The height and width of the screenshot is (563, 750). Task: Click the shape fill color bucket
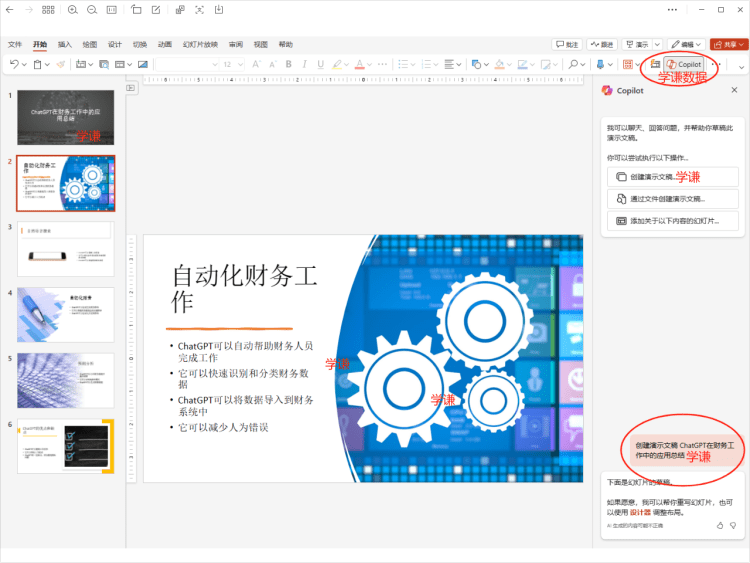click(499, 64)
